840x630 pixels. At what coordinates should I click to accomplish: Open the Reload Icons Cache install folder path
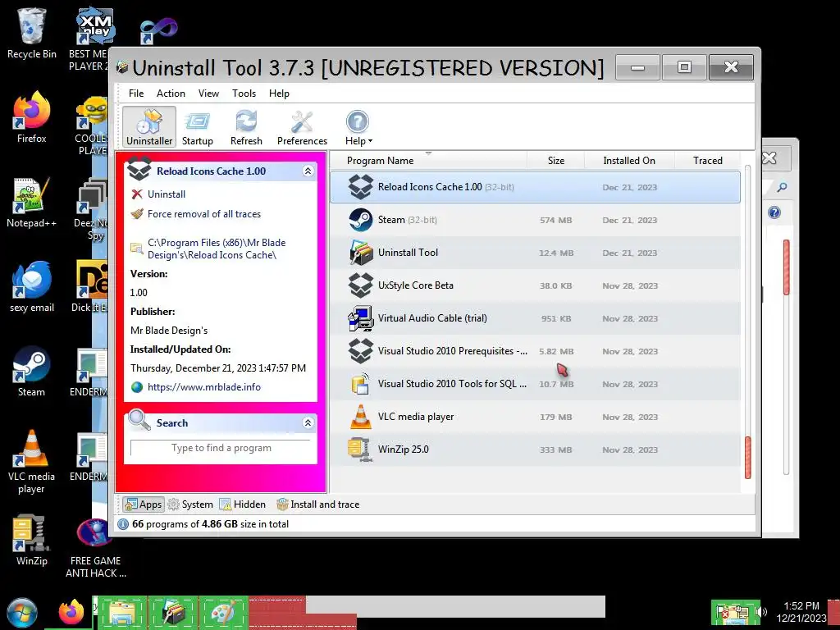coord(217,249)
